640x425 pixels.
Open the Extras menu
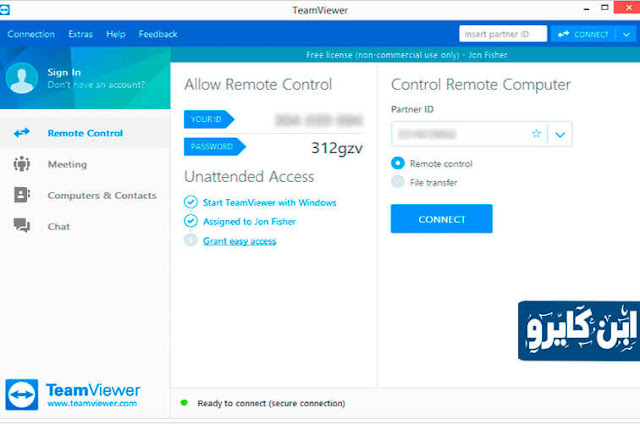click(x=80, y=34)
